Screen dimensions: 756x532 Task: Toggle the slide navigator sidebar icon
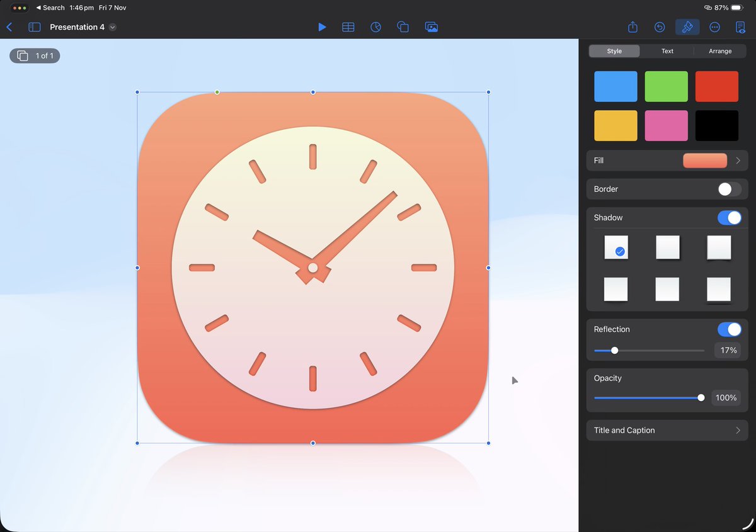(x=35, y=27)
